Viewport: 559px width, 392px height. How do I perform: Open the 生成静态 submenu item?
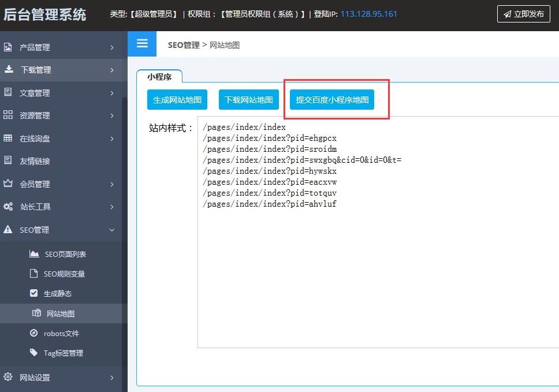(57, 293)
